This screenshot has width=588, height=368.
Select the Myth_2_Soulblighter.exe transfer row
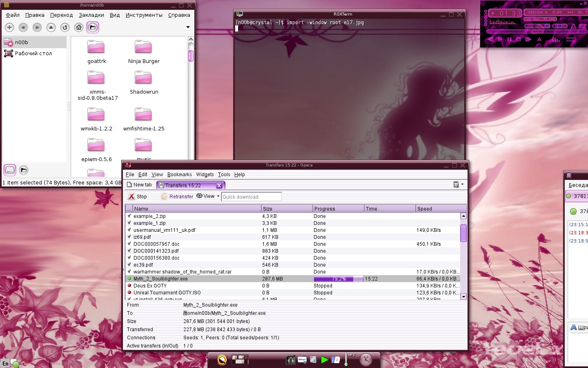click(x=293, y=279)
